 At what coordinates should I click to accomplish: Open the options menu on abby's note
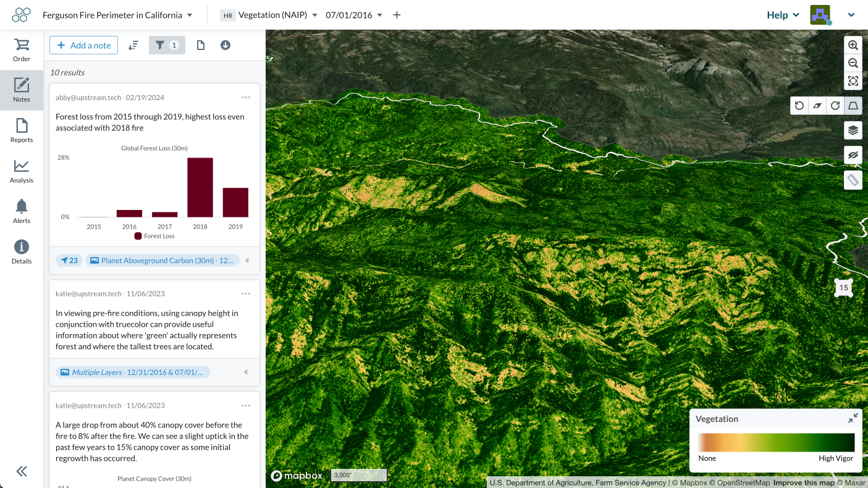click(x=246, y=98)
